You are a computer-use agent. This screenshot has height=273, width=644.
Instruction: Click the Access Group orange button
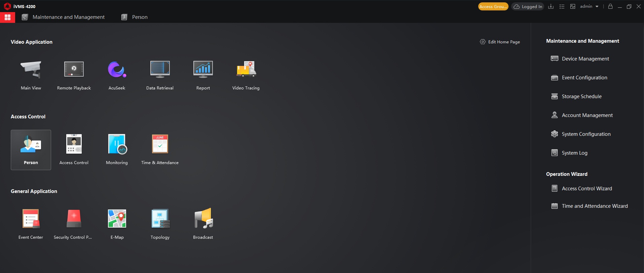coord(493,6)
